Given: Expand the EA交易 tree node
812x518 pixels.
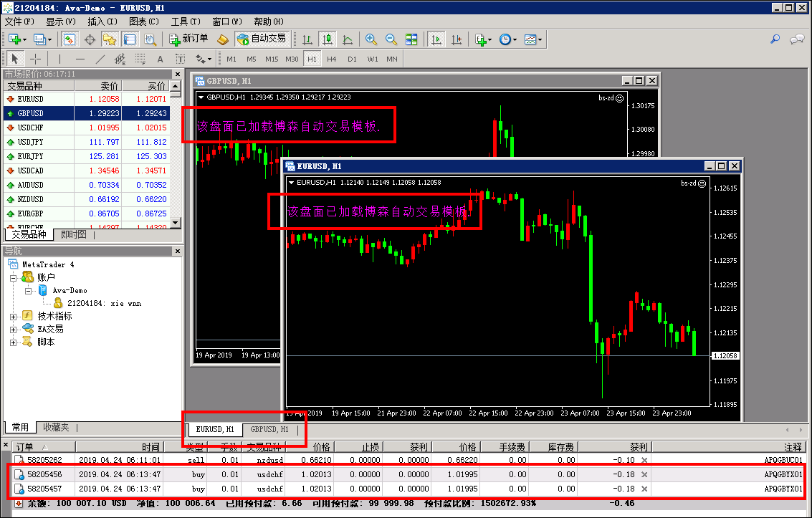Looking at the screenshot, I should click(x=14, y=329).
